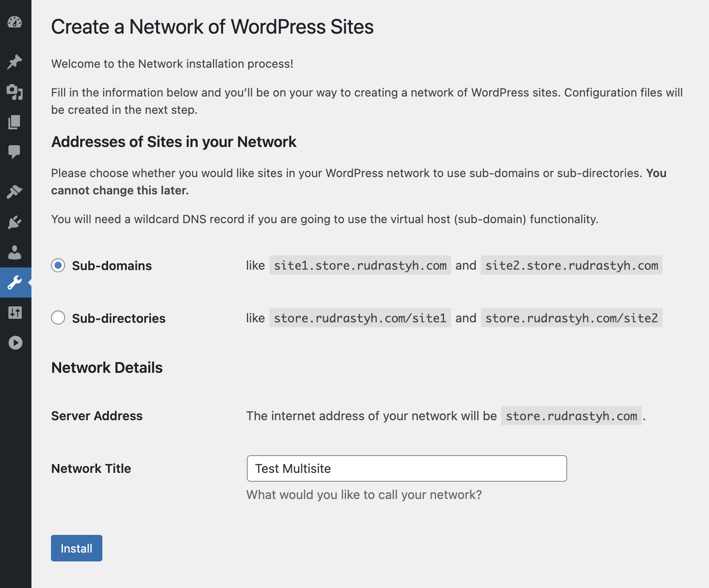Click the Sub-domains label
This screenshot has height=588, width=709.
tap(112, 266)
